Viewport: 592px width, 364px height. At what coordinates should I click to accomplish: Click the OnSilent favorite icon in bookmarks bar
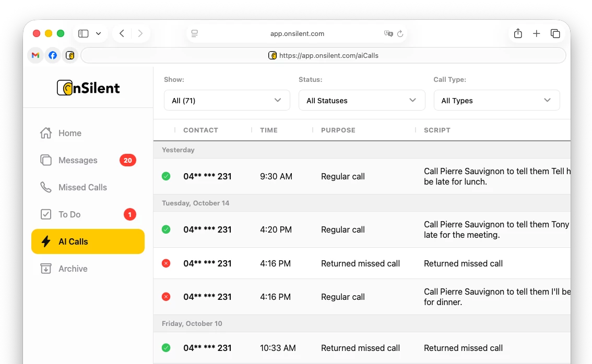[x=70, y=55]
